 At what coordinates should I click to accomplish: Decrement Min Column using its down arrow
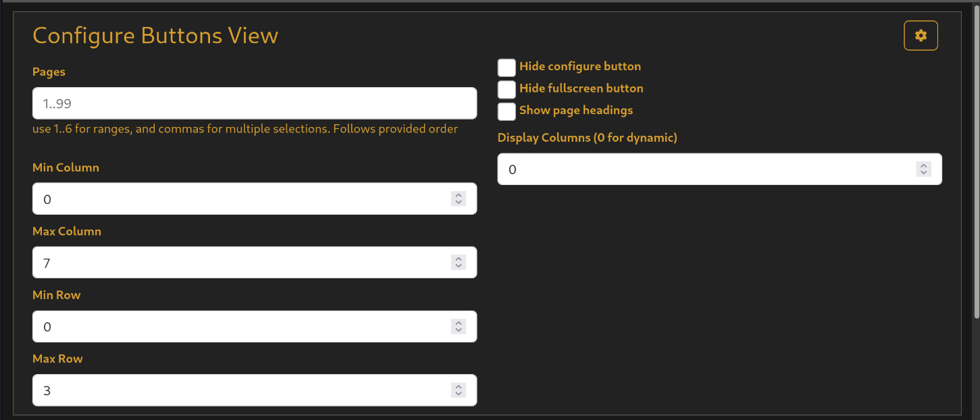(x=458, y=202)
